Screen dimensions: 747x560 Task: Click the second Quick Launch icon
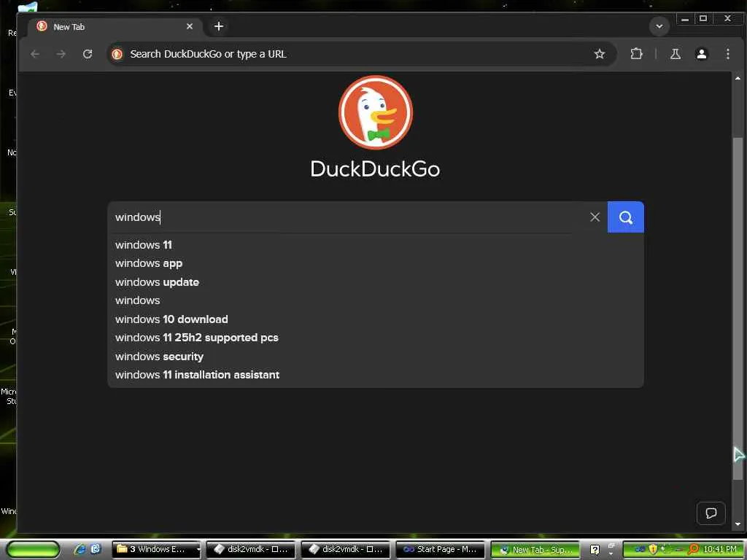96,549
